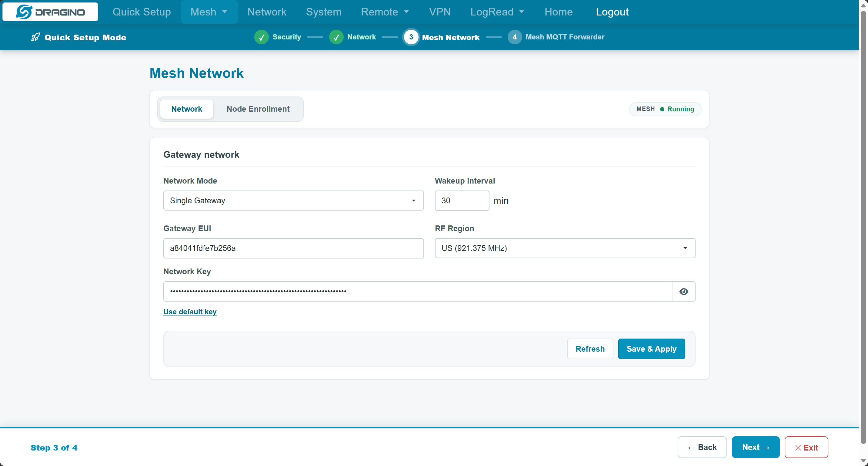868x466 pixels.
Task: Switch to the Node Enrollment tab
Action: tap(258, 109)
